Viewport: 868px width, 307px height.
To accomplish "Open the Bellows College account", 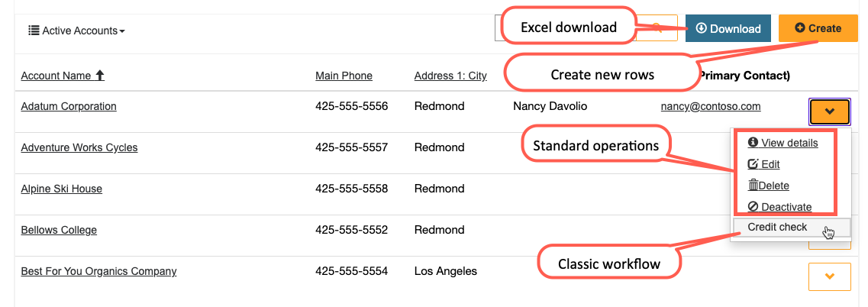I will point(59,230).
